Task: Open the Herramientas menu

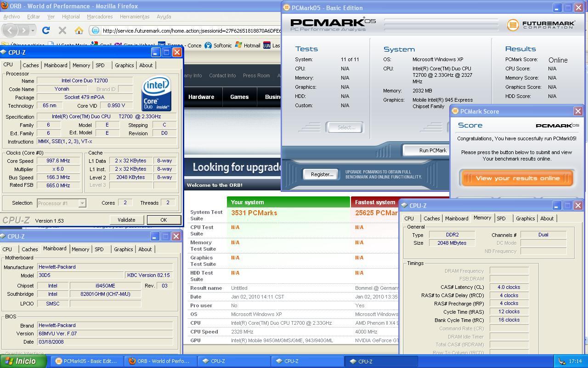Action: 135,17
